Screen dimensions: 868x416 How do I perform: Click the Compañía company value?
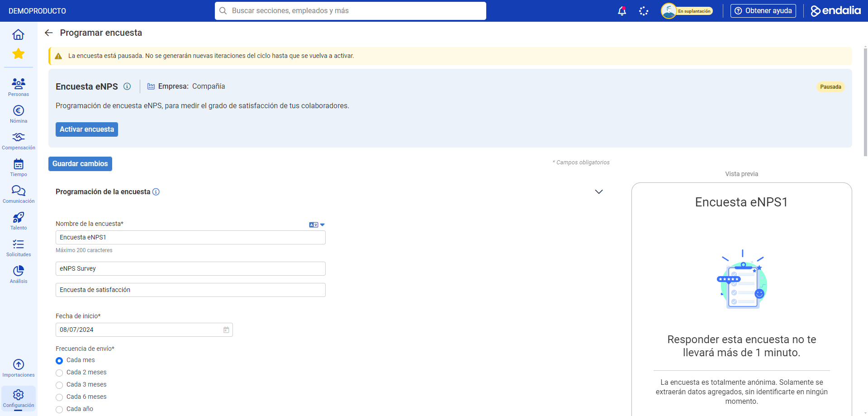pos(209,86)
